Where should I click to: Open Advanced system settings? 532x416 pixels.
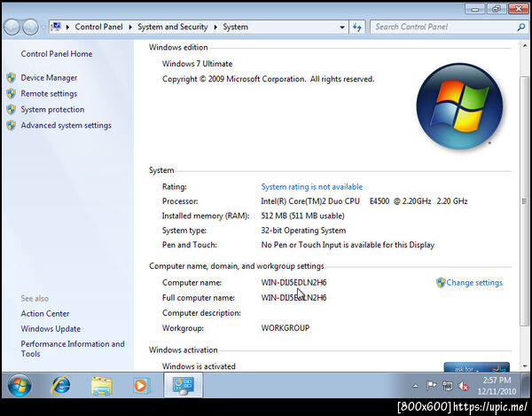[x=66, y=125]
